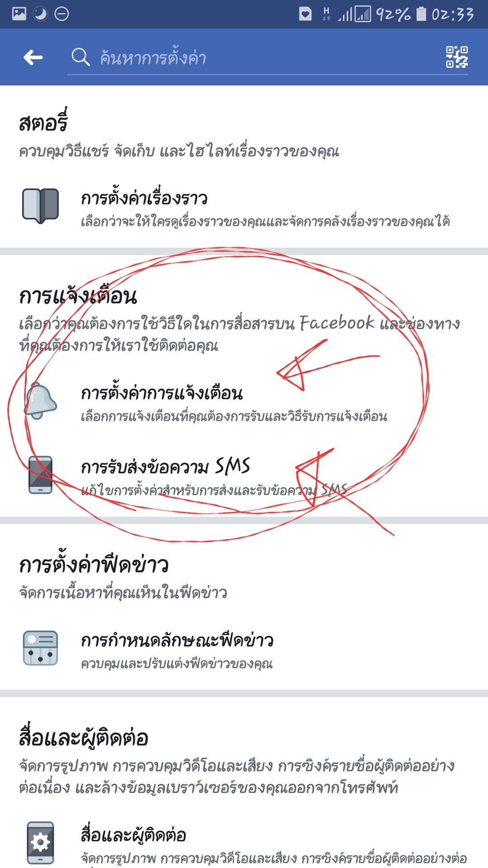Viewport: 488px width, 868px height.
Task: Tap the media and contacts gear-phone icon
Action: (40, 843)
